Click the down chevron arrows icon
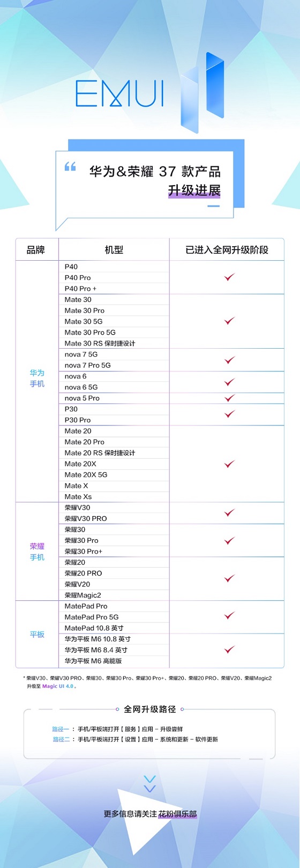Image resolution: width=300 pixels, height=868 pixels. (150, 783)
